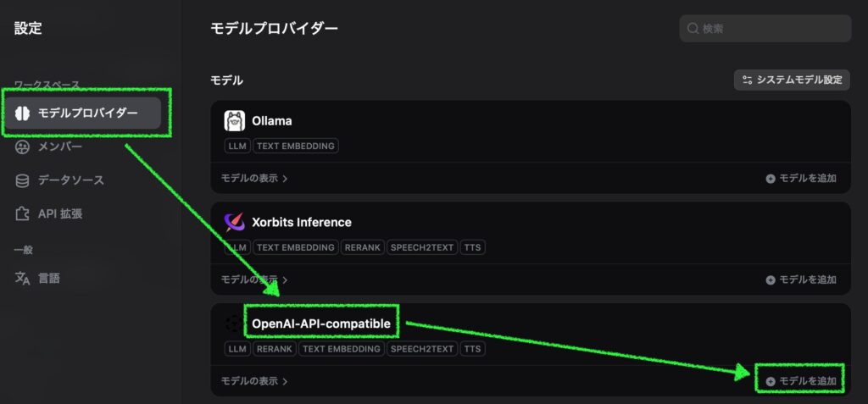Click モデルを追加 for Xorbits Inference

coord(801,279)
